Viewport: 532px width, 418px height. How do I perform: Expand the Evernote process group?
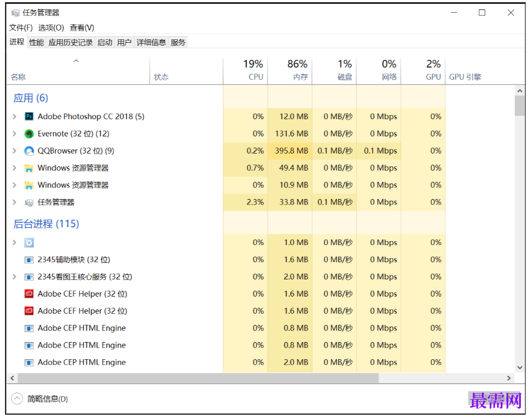click(x=14, y=134)
